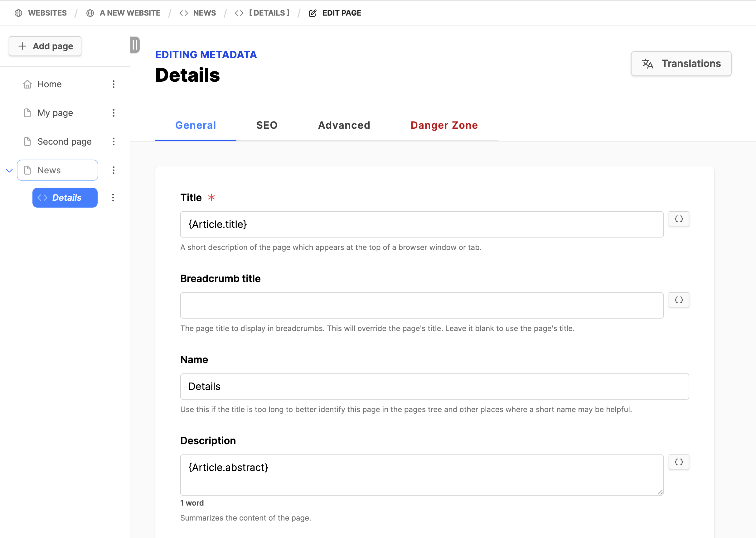Click the curly braces icon beside Description

point(678,462)
